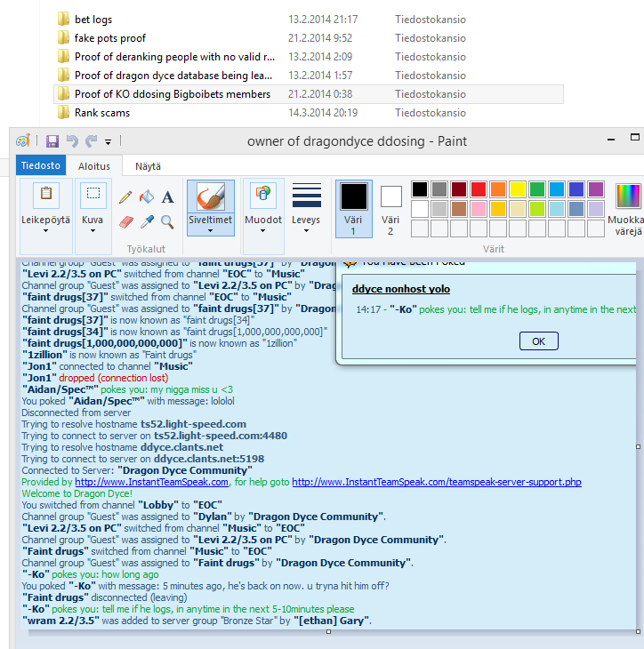Click the Muodot shapes icon
The height and width of the screenshot is (649, 644).
(263, 195)
